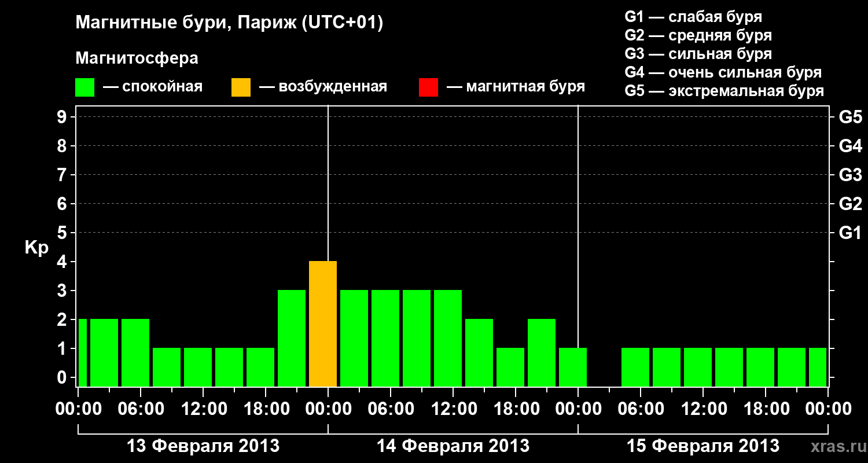The width and height of the screenshot is (868, 463).
Task: Click the orange 'возбужденная' legend swatch
Action: coord(241,87)
